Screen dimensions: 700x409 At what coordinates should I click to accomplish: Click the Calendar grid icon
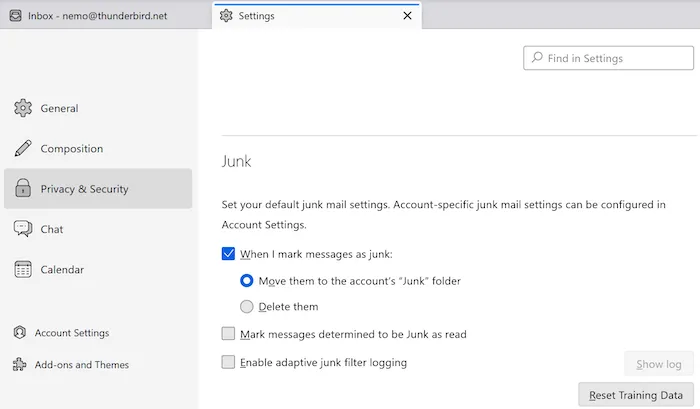pyautogui.click(x=22, y=269)
